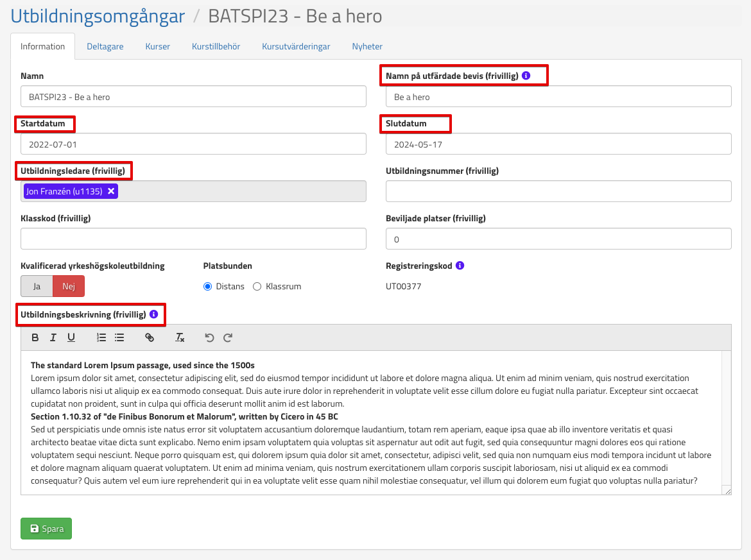Viewport: 751px width, 560px height.
Task: Click the insert link icon
Action: point(150,337)
